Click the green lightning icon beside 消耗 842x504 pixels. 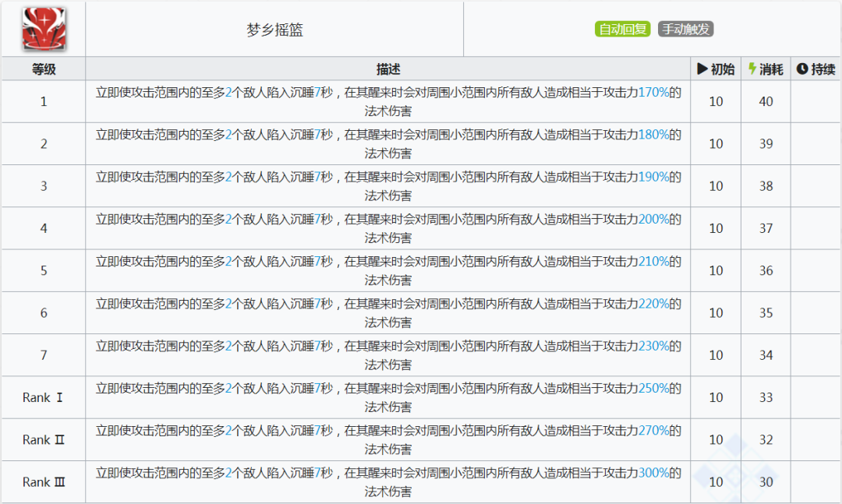point(752,69)
